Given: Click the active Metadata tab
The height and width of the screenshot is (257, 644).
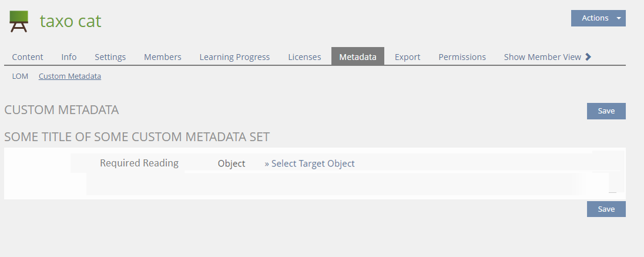Looking at the screenshot, I should [358, 57].
